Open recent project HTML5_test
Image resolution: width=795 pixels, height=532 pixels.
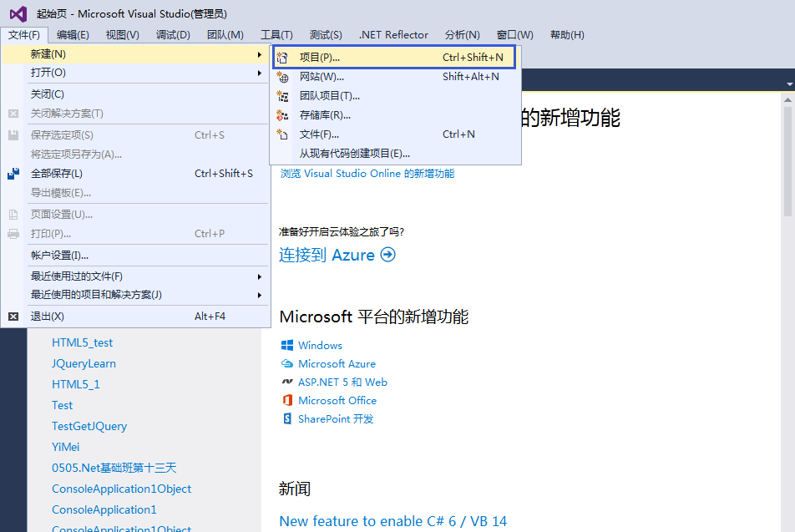(82, 342)
